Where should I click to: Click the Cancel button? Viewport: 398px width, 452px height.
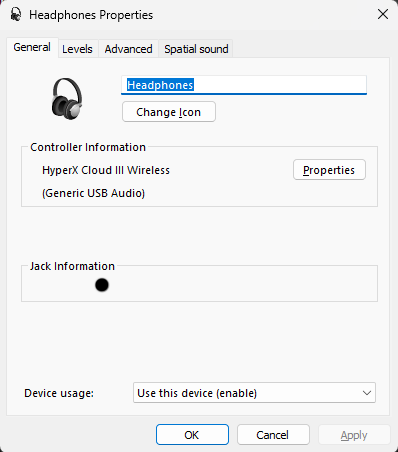tap(273, 435)
